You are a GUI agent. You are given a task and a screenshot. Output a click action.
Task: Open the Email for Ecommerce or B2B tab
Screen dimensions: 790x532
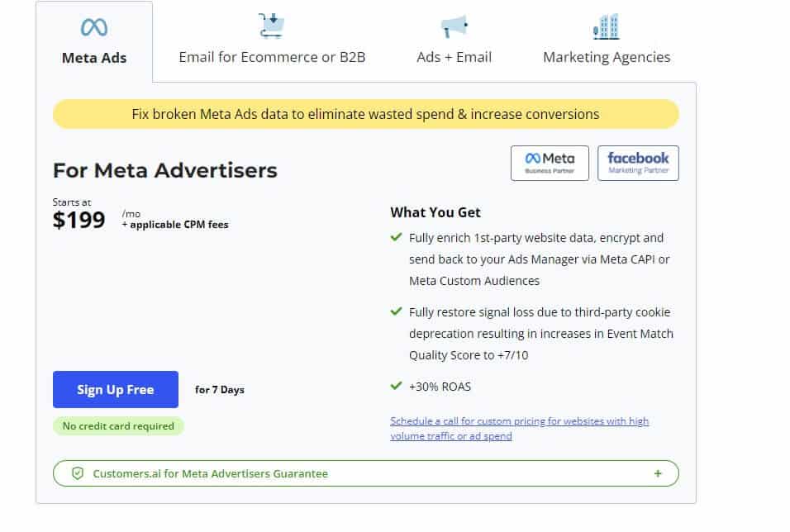(x=272, y=42)
